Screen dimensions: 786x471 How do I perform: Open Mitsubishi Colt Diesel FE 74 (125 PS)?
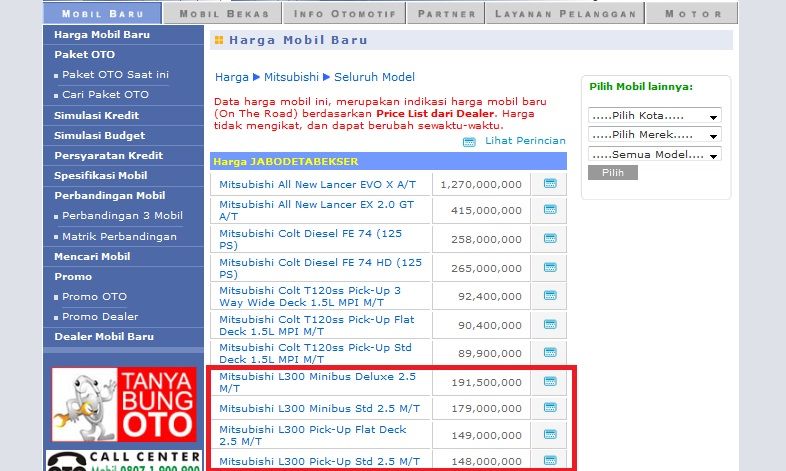tap(310, 240)
